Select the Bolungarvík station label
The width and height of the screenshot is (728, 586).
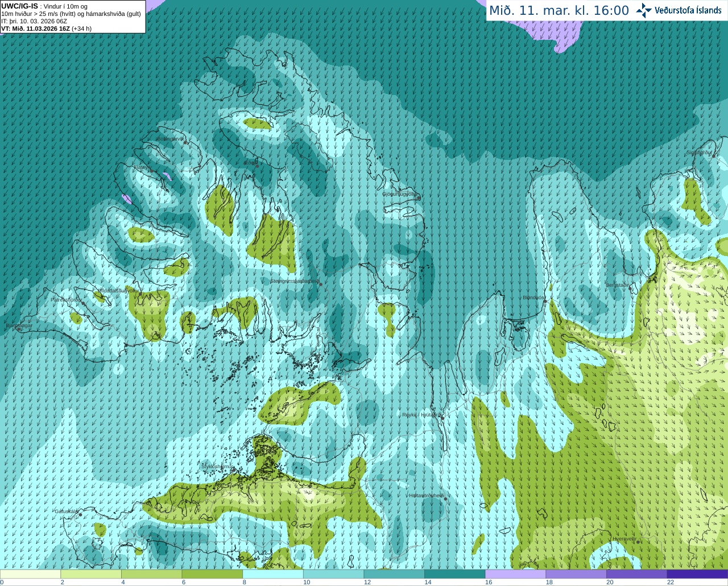171,139
